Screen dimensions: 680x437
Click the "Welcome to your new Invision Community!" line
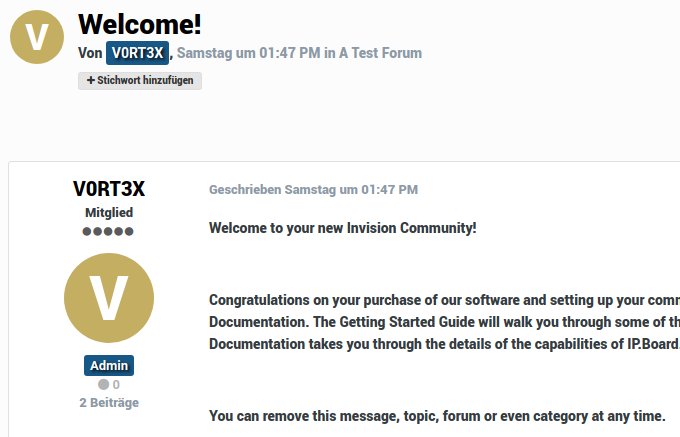point(342,228)
